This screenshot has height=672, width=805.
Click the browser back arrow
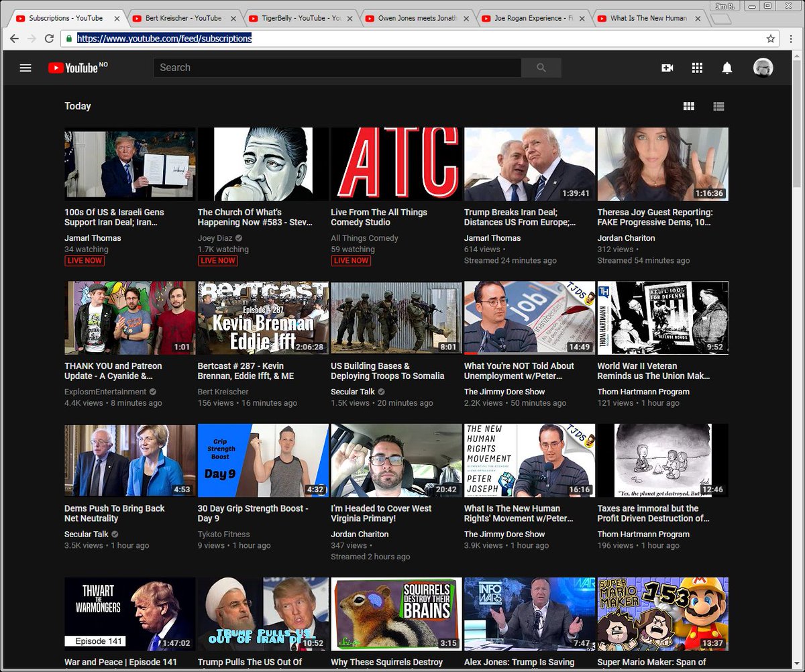pyautogui.click(x=14, y=39)
